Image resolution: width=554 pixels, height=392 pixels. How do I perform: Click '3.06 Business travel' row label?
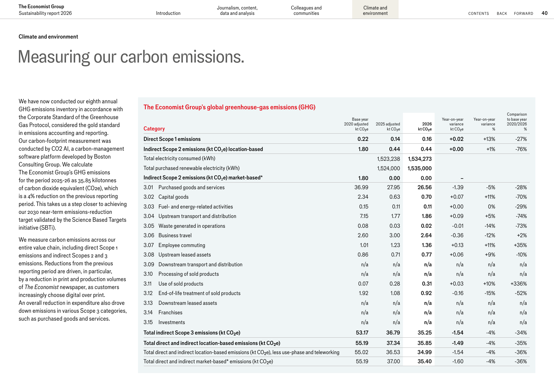[167, 236]
